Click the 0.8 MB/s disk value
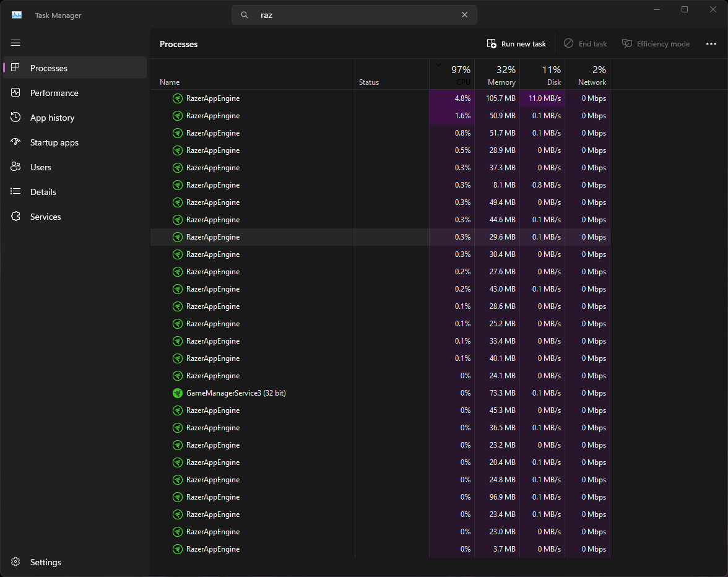Viewport: 728px width, 577px height. (547, 184)
